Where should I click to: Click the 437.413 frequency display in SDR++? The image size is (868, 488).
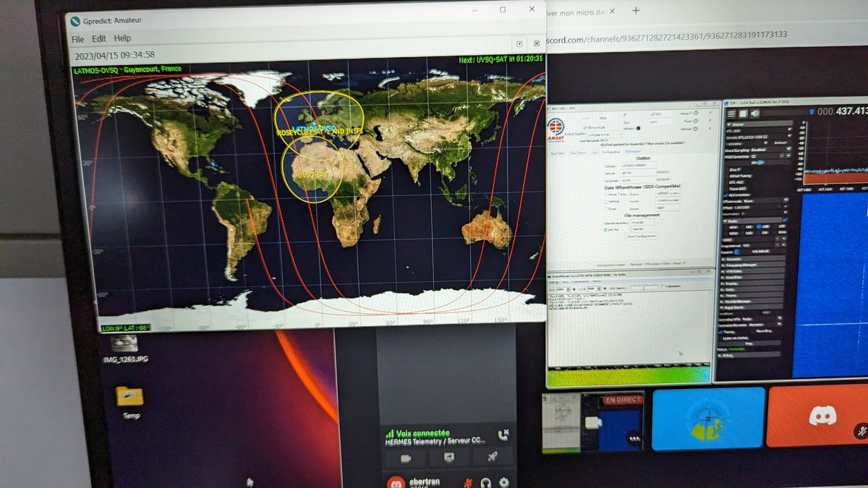[x=843, y=112]
